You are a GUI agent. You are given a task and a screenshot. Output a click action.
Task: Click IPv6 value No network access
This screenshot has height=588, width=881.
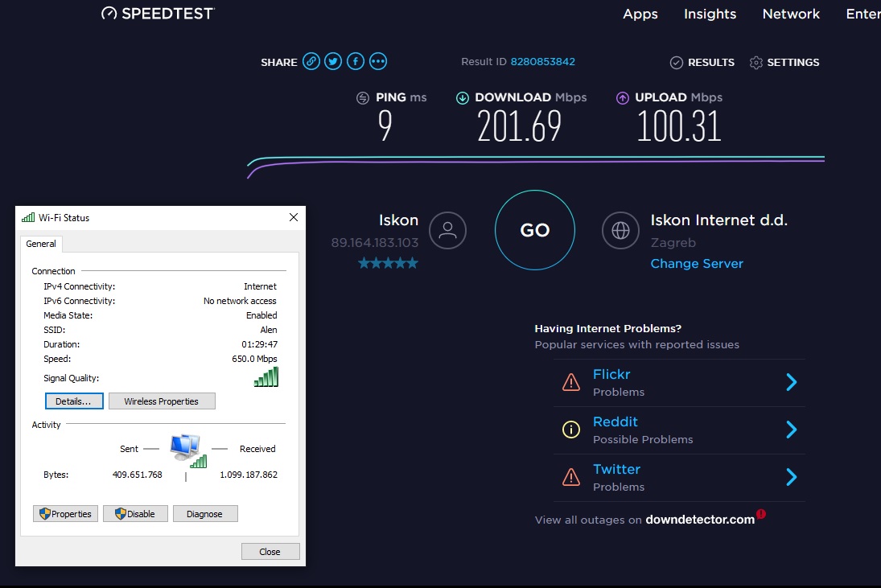pos(240,301)
